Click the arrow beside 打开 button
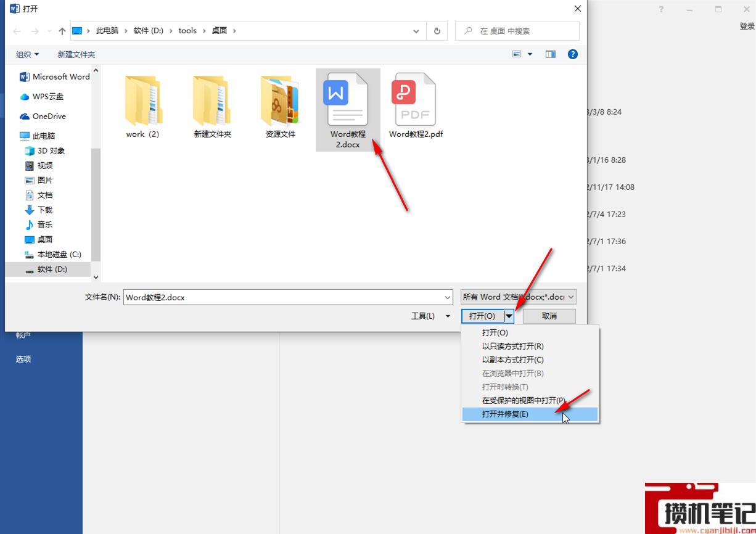Screen dimensions: 756x534 [x=509, y=316]
